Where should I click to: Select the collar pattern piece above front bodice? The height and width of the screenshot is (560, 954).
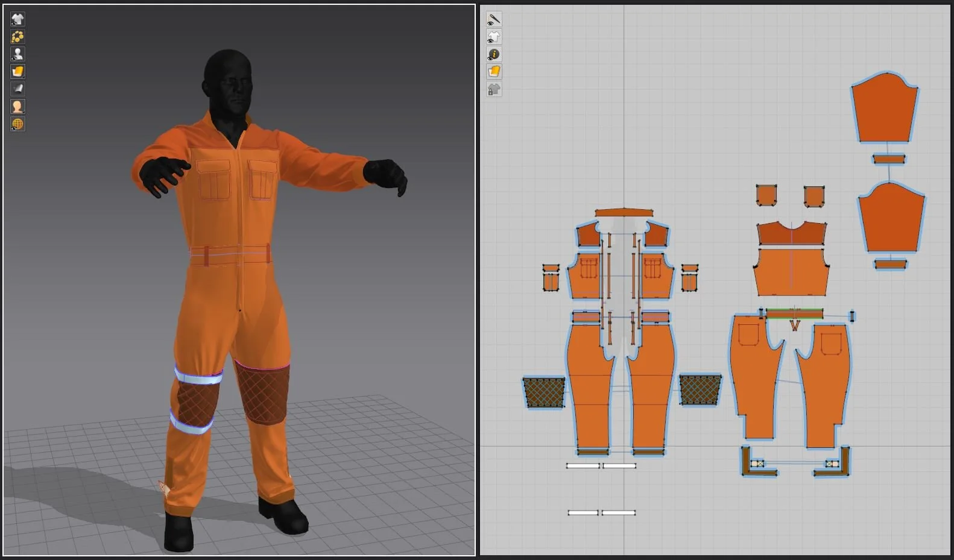coord(624,212)
